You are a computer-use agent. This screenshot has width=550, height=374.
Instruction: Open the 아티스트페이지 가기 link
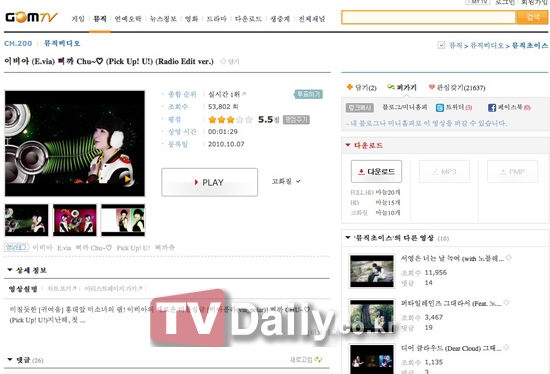coord(113,288)
